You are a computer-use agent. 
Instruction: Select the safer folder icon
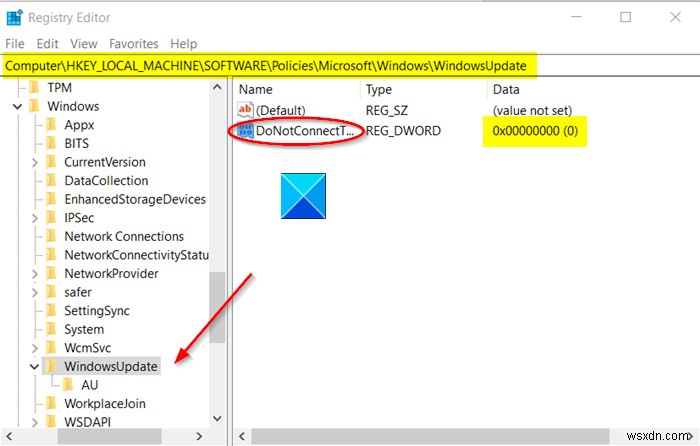point(51,292)
